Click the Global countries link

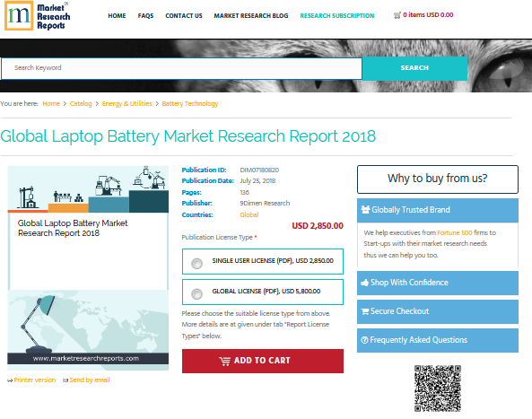pos(249,214)
